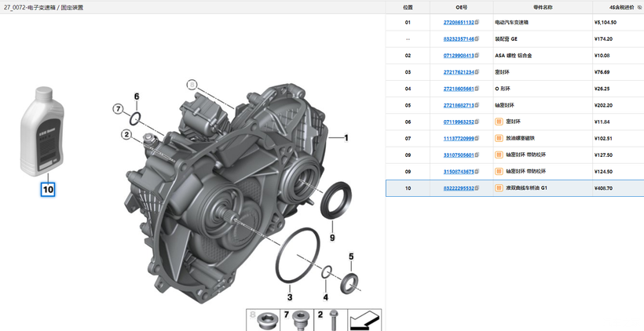This screenshot has height=331, width=644.
Task: Open OE link 27217621234
Action: point(459,72)
